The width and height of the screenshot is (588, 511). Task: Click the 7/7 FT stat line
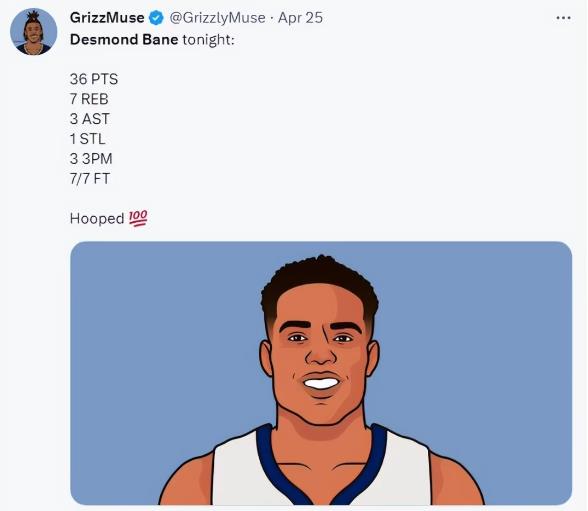[90, 178]
